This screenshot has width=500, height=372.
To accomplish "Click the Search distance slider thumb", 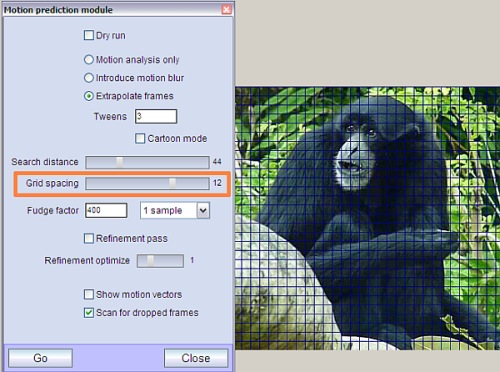I will [x=119, y=162].
